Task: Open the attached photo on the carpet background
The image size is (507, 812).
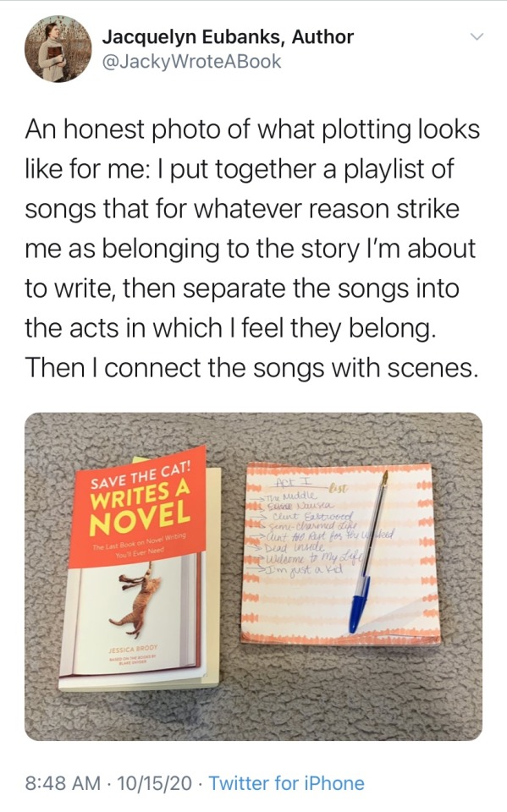Action: [254, 576]
